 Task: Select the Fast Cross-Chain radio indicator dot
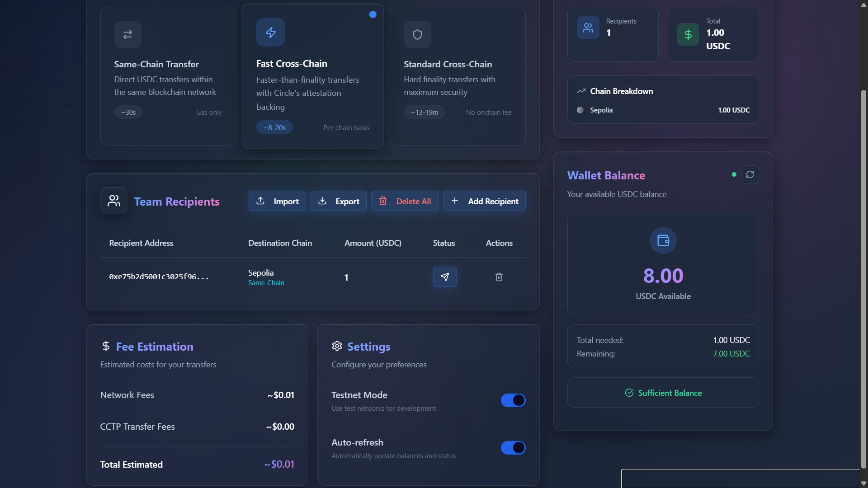tap(373, 14)
